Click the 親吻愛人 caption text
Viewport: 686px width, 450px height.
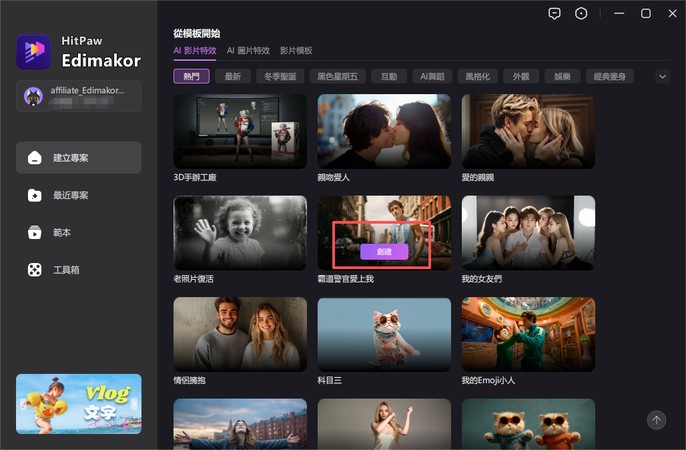(x=333, y=178)
